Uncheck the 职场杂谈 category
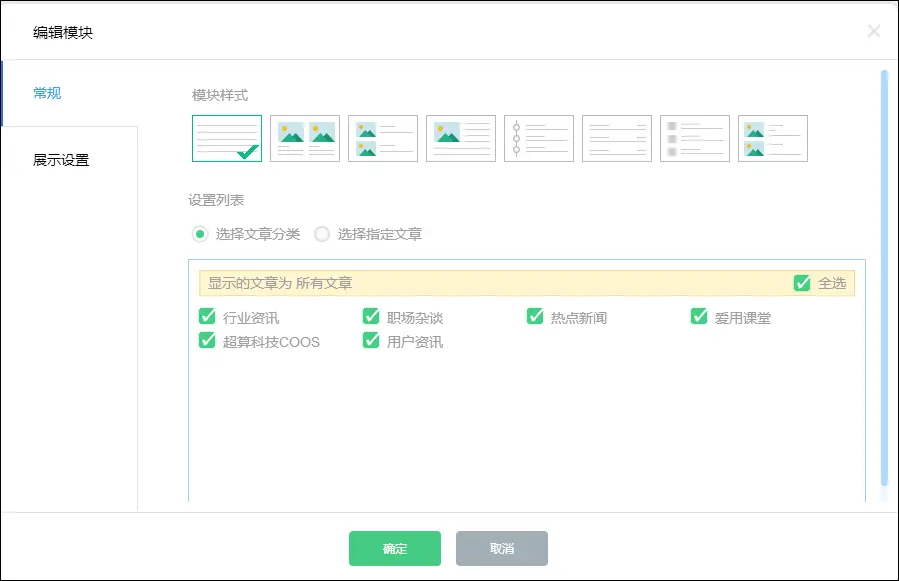The height and width of the screenshot is (581, 899). 371,317
